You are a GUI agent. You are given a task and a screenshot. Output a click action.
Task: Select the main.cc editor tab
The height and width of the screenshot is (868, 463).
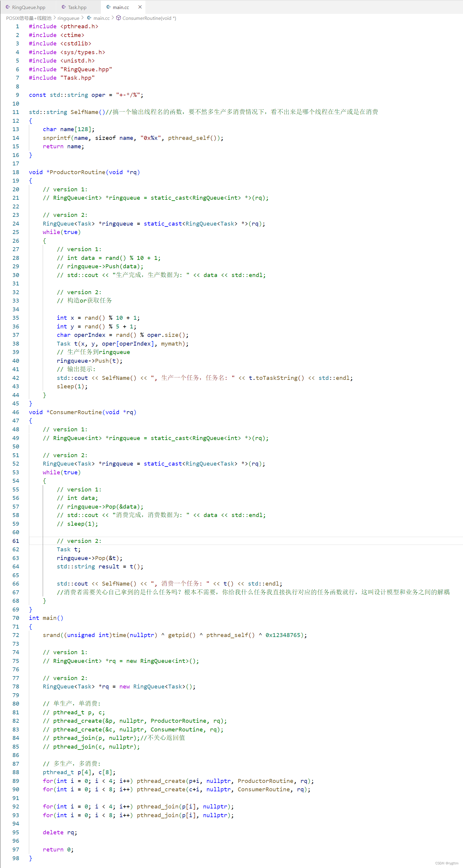[120, 7]
